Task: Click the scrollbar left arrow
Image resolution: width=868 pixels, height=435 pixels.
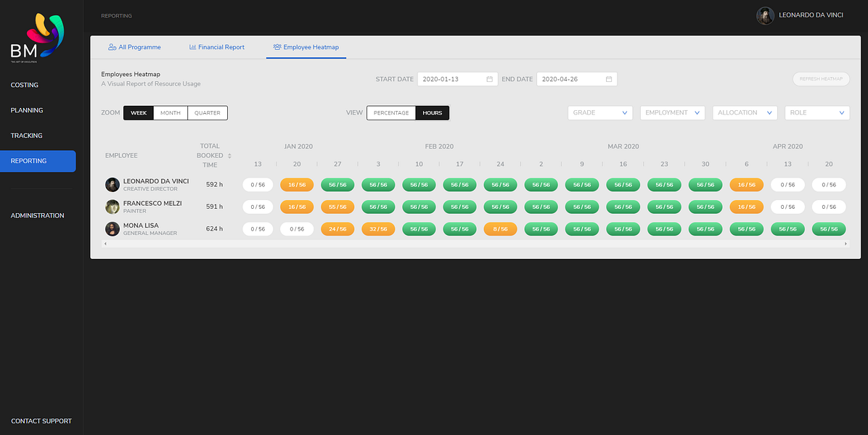Action: (105, 244)
